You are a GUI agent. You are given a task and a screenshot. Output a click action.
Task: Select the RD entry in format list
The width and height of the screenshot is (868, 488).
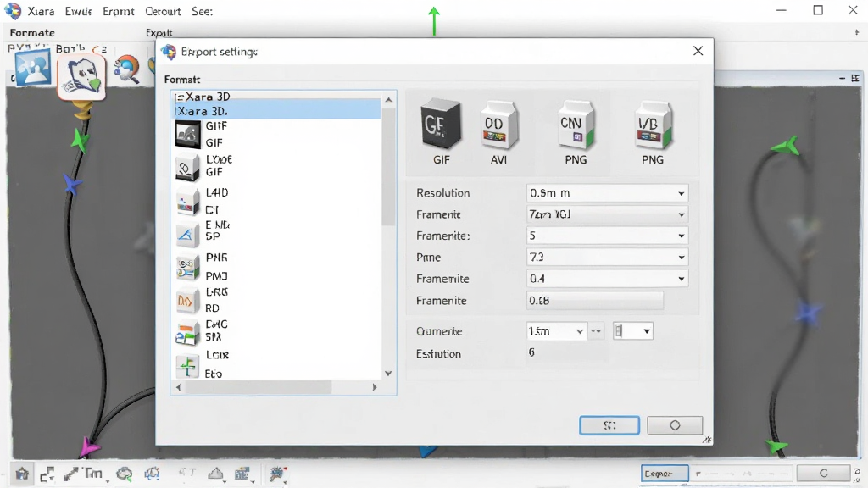[x=212, y=308]
